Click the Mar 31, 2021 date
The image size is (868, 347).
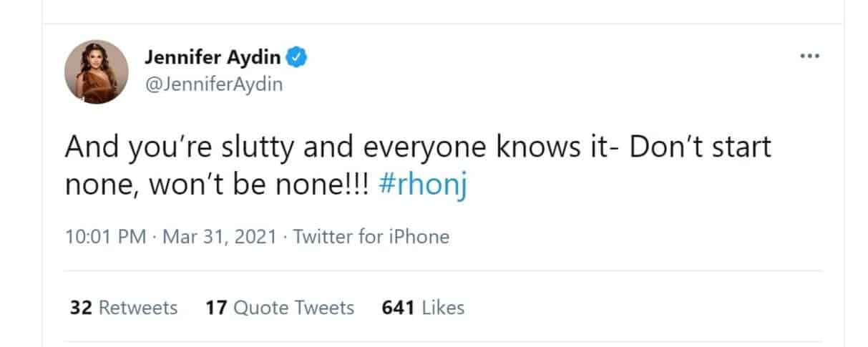point(220,237)
